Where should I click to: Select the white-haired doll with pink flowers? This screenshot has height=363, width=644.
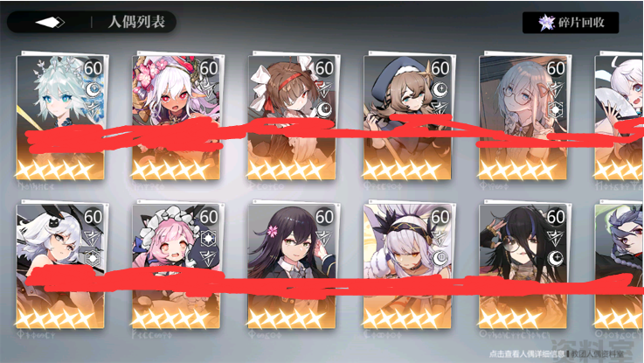tap(177, 117)
